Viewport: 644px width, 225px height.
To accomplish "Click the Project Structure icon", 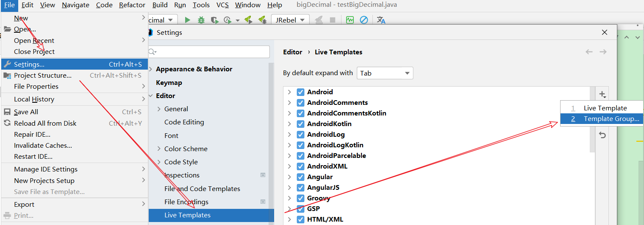I will [7, 75].
